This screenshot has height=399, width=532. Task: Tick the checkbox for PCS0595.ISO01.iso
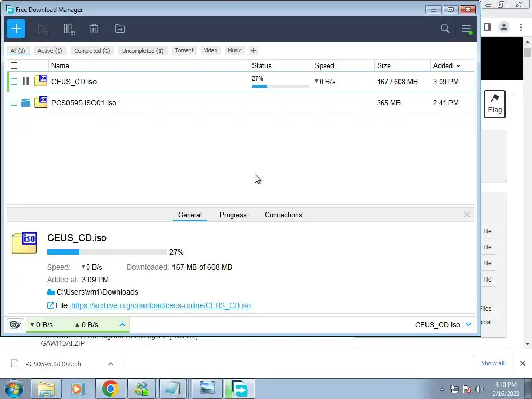click(14, 103)
